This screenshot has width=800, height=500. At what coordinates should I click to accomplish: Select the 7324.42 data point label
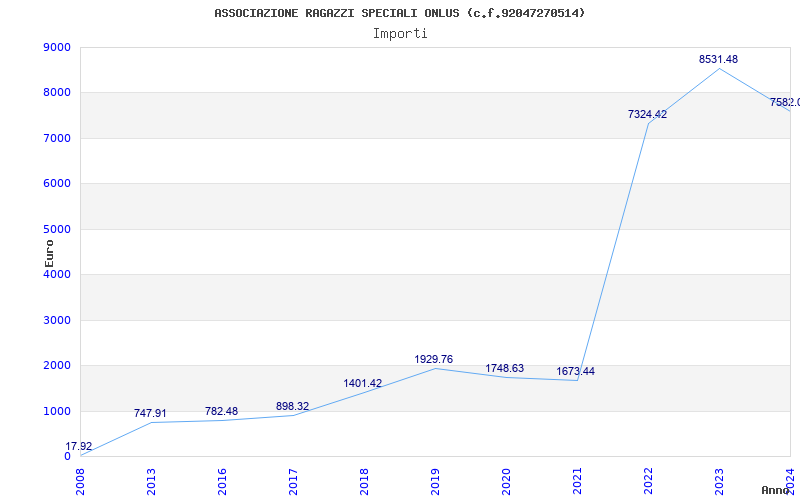pos(647,115)
